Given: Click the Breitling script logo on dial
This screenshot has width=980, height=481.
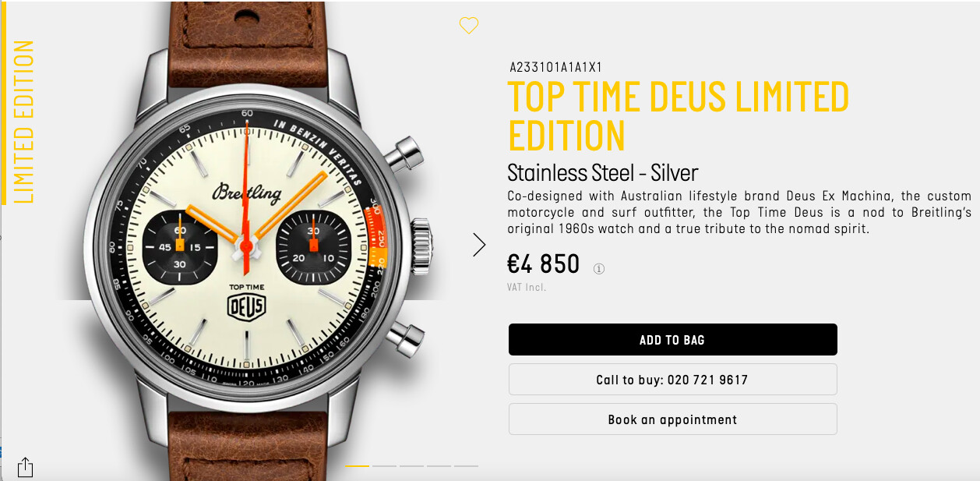Looking at the screenshot, I should point(246,193).
